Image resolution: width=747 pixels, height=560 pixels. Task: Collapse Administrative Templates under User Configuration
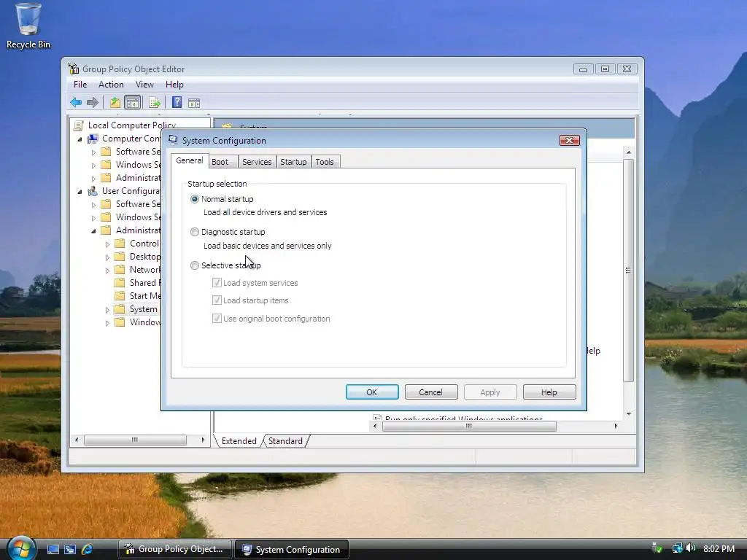coord(93,231)
